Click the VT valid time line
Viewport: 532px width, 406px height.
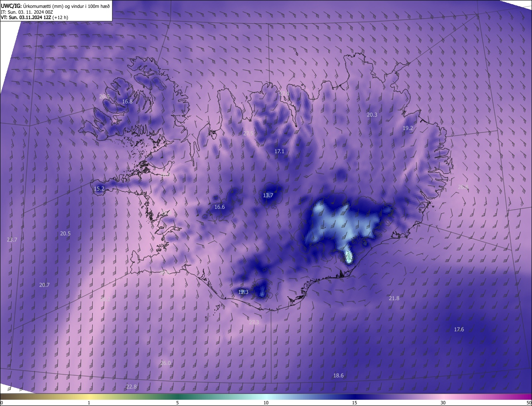[34, 17]
